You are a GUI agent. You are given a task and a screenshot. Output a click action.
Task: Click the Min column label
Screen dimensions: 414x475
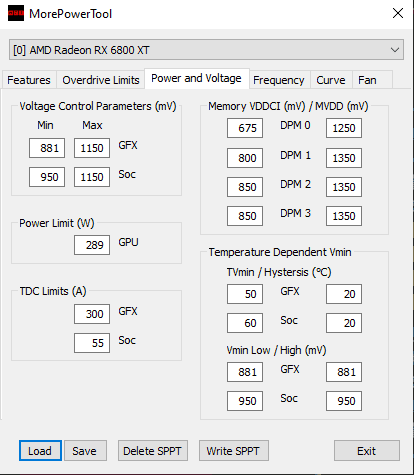(45, 125)
